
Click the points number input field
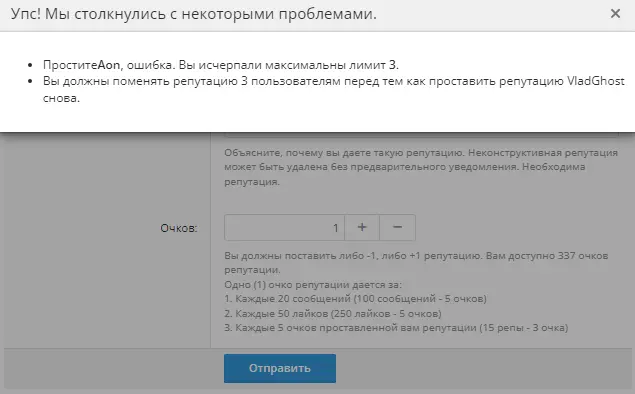[284, 228]
